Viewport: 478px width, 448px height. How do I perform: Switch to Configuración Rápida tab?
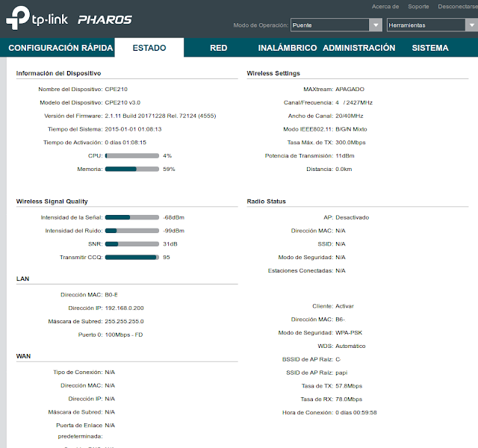pos(60,48)
